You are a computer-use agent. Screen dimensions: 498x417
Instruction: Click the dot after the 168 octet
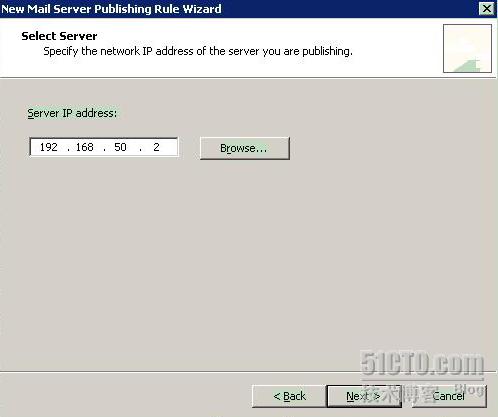click(105, 149)
